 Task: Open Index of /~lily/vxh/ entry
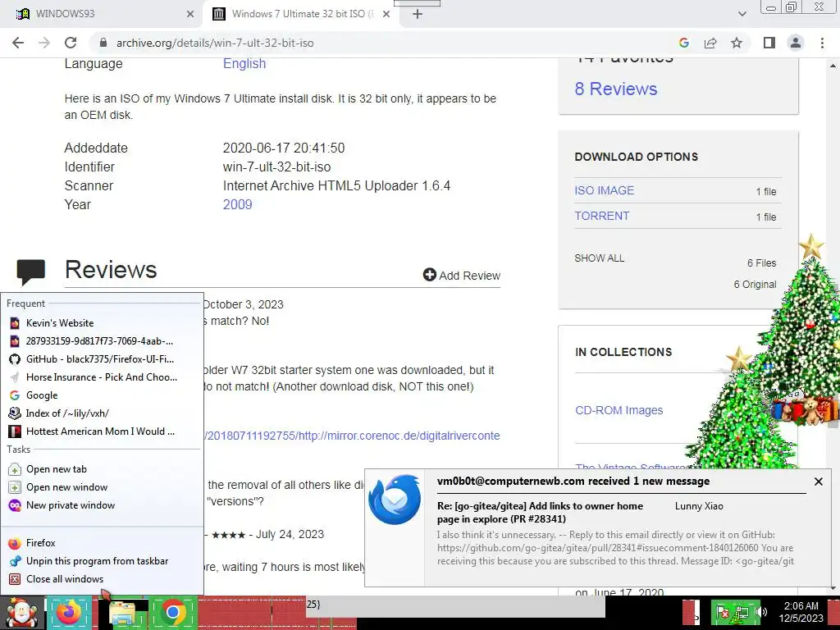102,413
